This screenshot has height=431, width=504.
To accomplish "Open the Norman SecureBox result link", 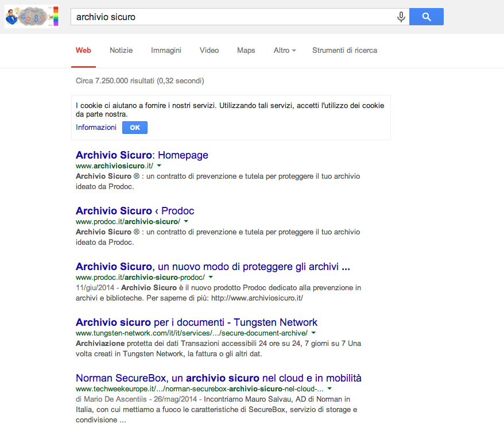I will (219, 378).
